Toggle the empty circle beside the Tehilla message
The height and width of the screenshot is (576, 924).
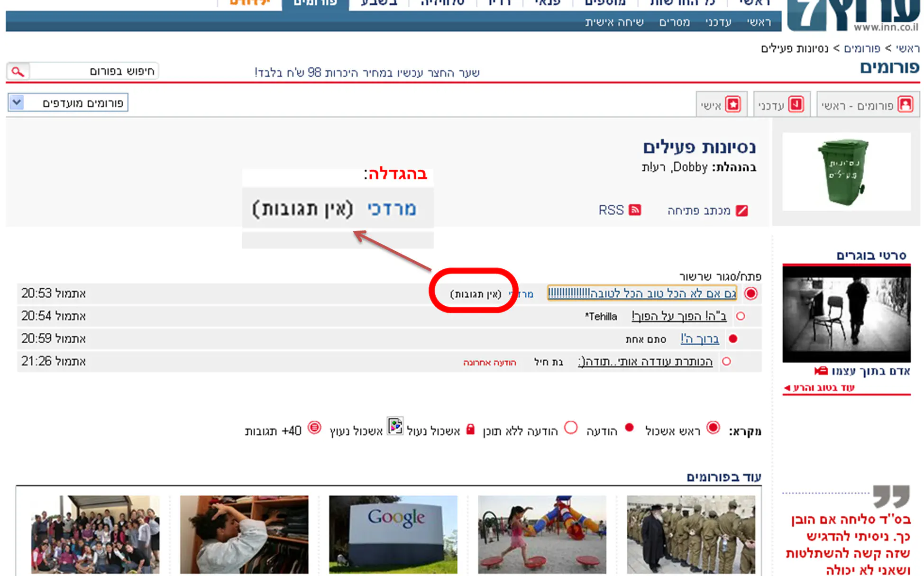coord(741,316)
